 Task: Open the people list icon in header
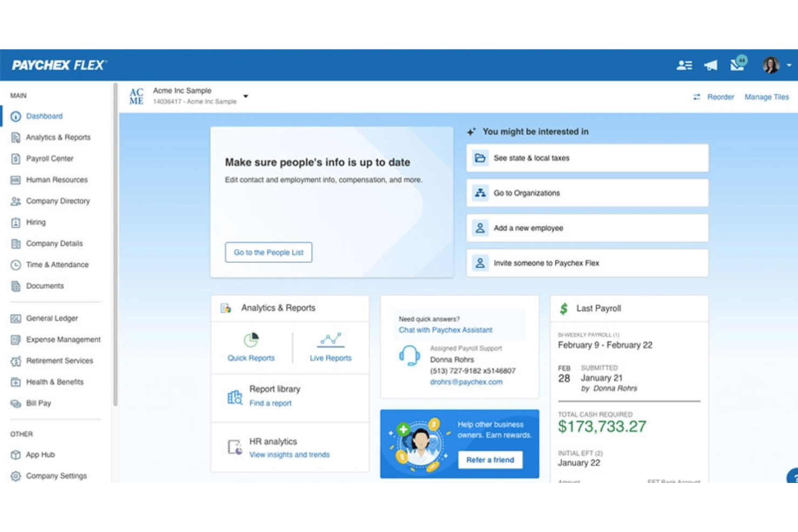click(684, 65)
